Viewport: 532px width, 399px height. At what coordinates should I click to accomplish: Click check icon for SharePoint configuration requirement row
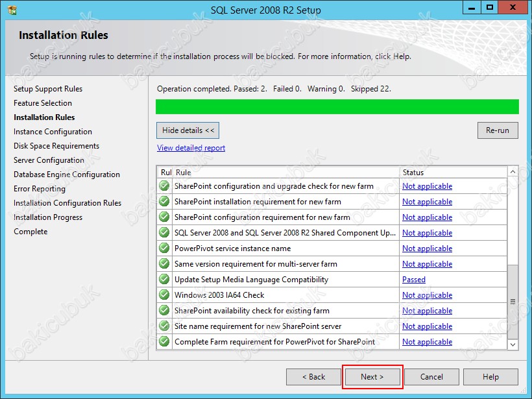click(x=164, y=217)
